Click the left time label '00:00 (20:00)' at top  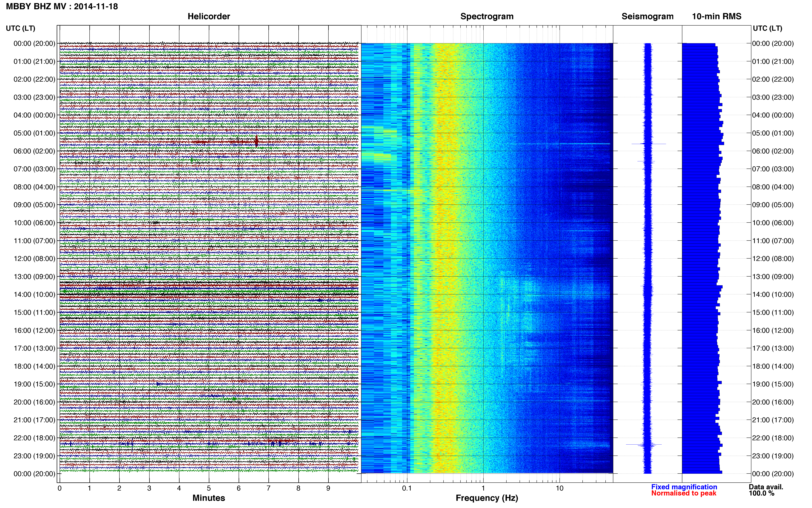coord(34,43)
